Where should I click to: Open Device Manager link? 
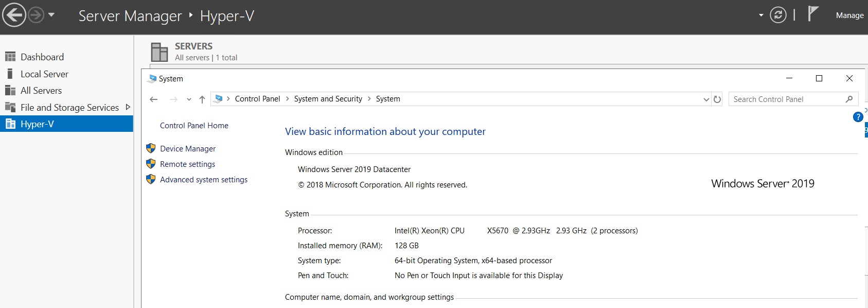pos(188,149)
